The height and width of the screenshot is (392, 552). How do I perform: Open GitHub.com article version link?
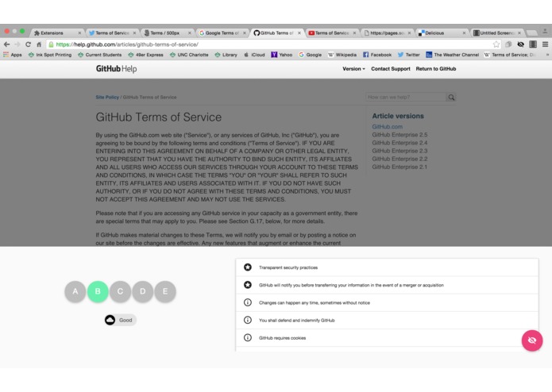tap(388, 126)
